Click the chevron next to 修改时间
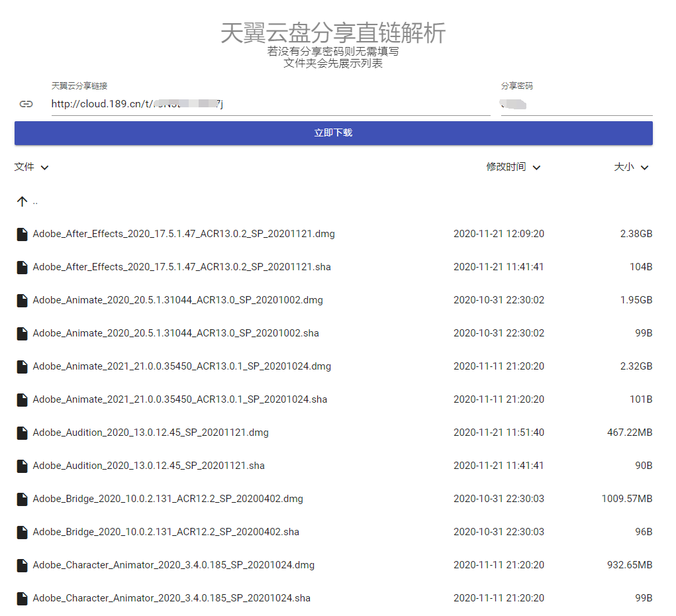The width and height of the screenshot is (676, 616). click(x=536, y=168)
